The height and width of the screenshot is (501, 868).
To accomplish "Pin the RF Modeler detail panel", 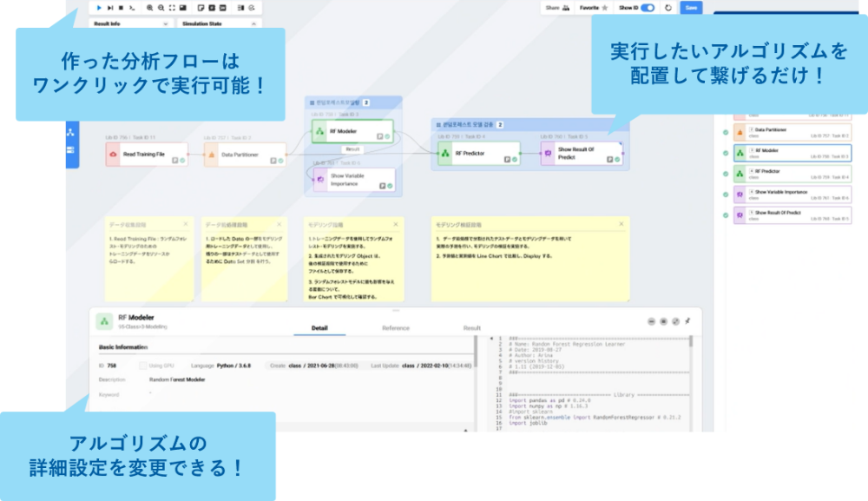I will (687, 321).
